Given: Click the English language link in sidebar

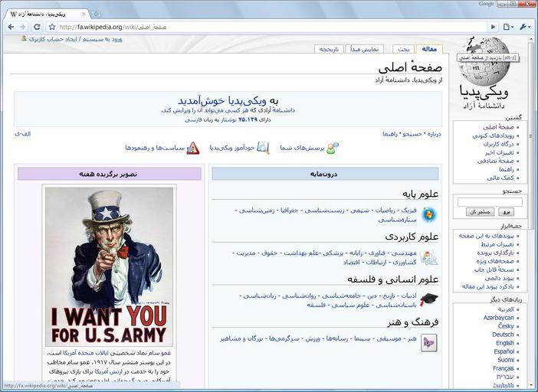Looking at the screenshot, I should coord(504,343).
